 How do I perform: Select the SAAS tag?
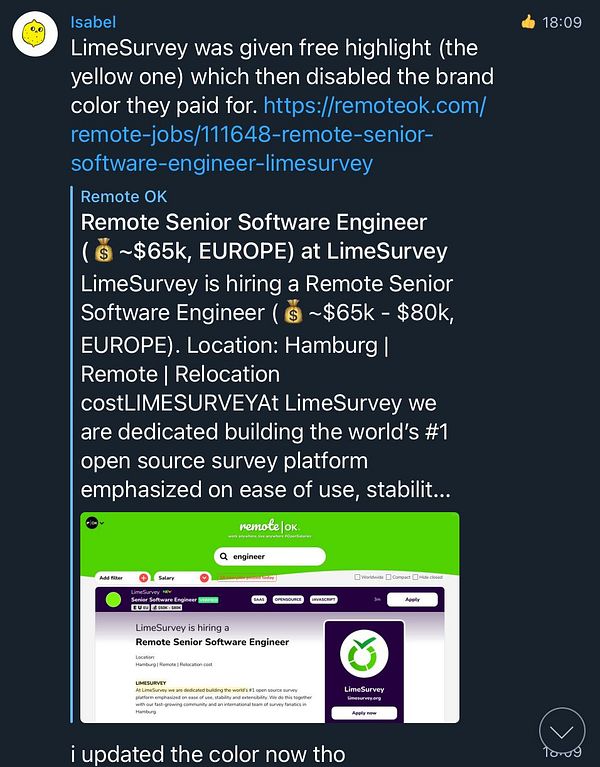pyautogui.click(x=258, y=599)
